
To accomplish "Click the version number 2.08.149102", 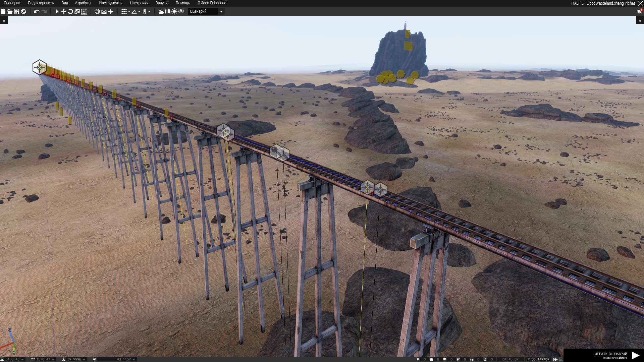I will (x=539, y=359).
